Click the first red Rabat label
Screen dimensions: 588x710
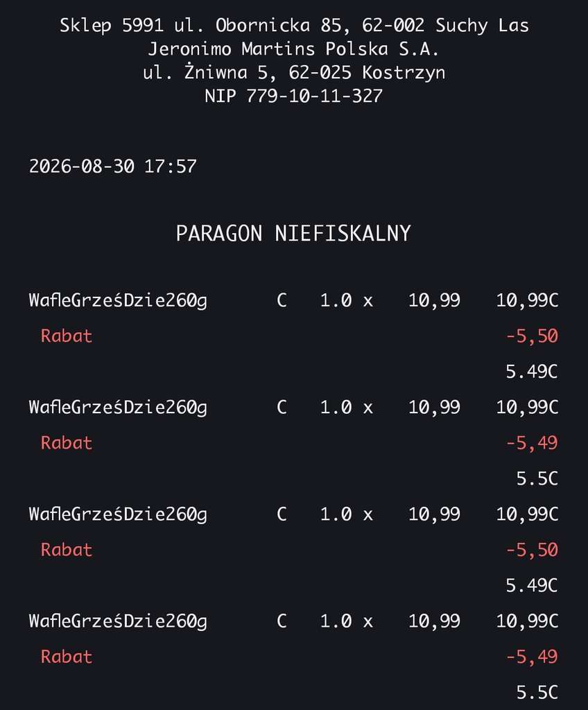66,336
